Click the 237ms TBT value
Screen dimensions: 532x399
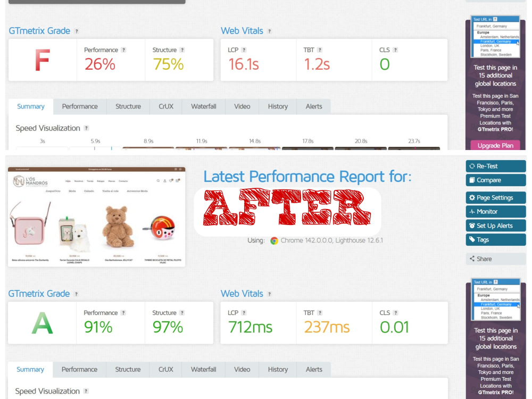[x=327, y=327]
